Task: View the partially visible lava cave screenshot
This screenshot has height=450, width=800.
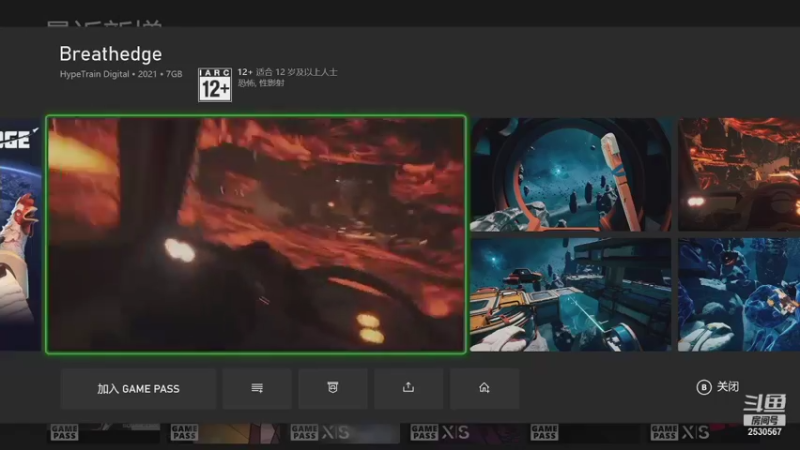Action: (x=739, y=174)
